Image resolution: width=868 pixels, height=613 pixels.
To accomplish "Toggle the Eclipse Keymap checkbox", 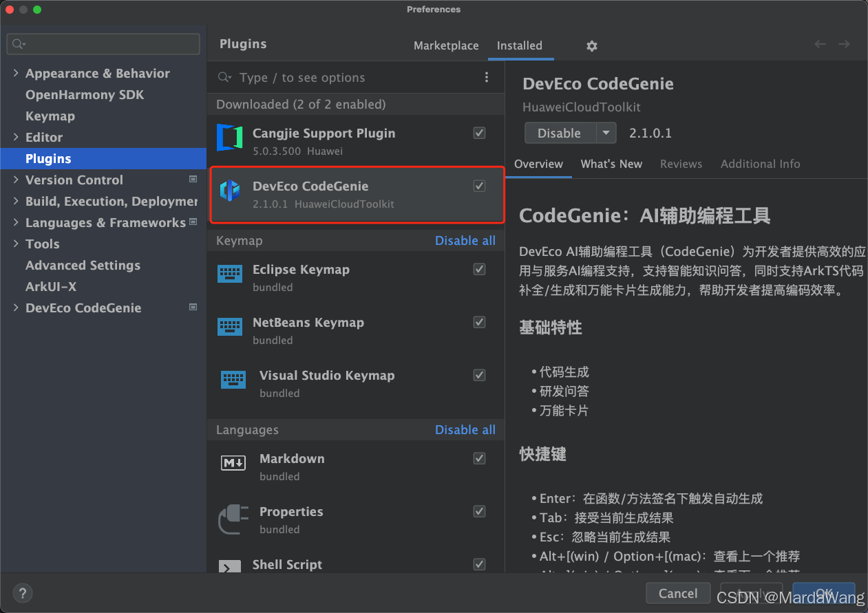I will 480,269.
